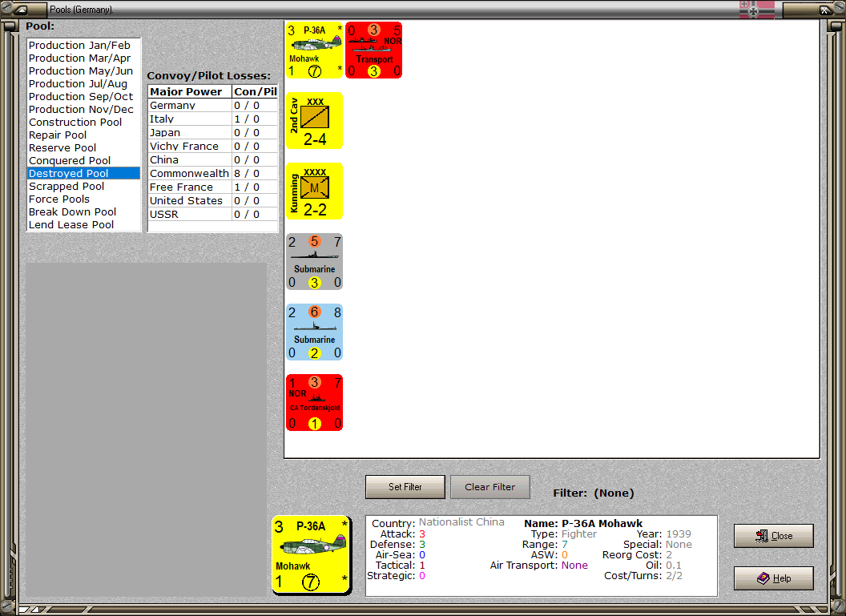Click the Japan row in losses table
This screenshot has height=616, width=846.
pos(213,133)
